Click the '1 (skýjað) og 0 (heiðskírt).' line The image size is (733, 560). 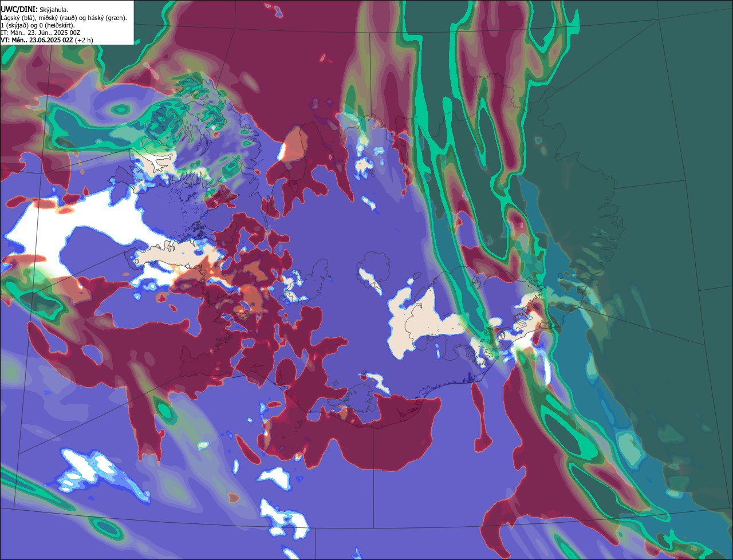(38, 25)
